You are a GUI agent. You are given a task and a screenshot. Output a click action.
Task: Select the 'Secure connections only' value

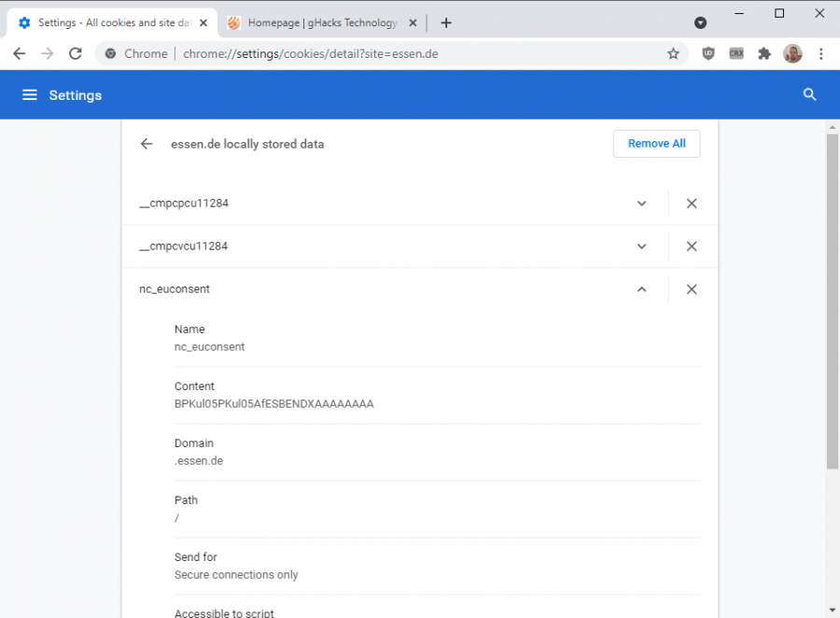point(236,574)
